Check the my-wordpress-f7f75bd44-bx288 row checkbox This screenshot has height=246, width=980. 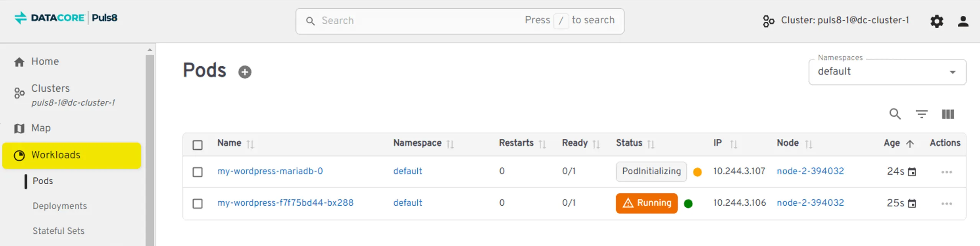pos(197,203)
